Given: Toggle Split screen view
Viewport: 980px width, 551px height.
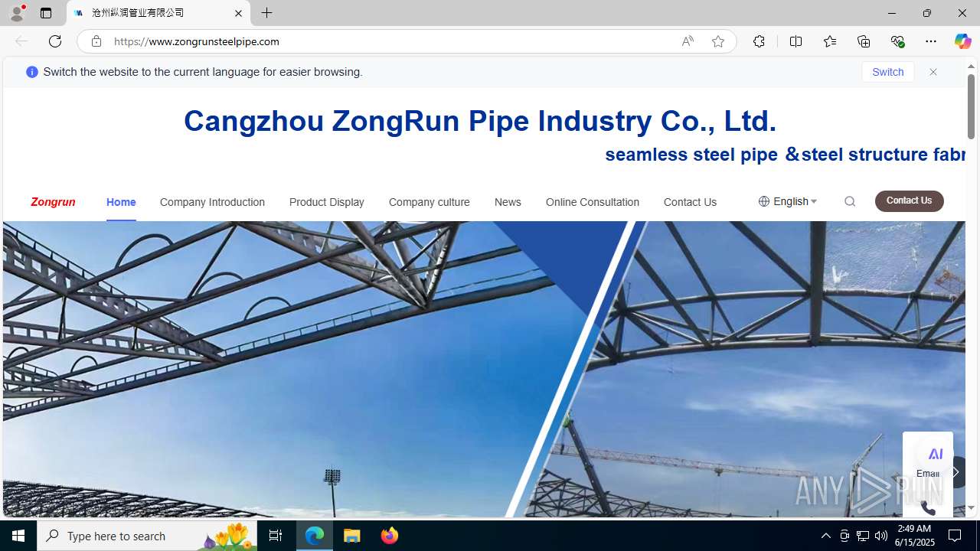Looking at the screenshot, I should point(796,41).
